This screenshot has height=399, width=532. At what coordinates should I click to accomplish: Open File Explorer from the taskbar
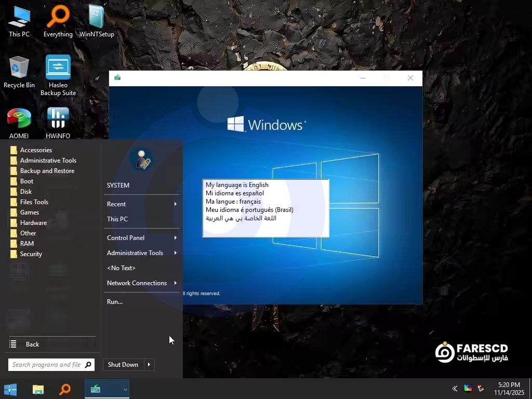[x=37, y=389]
